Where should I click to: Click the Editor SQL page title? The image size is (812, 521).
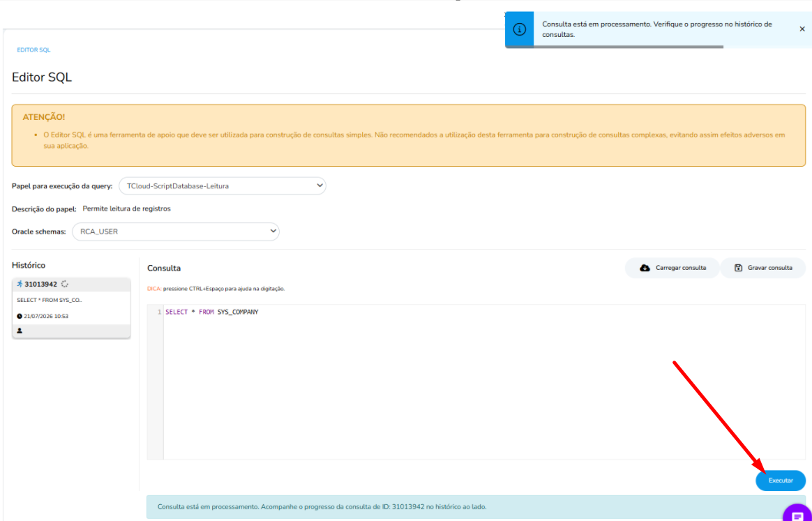point(42,77)
